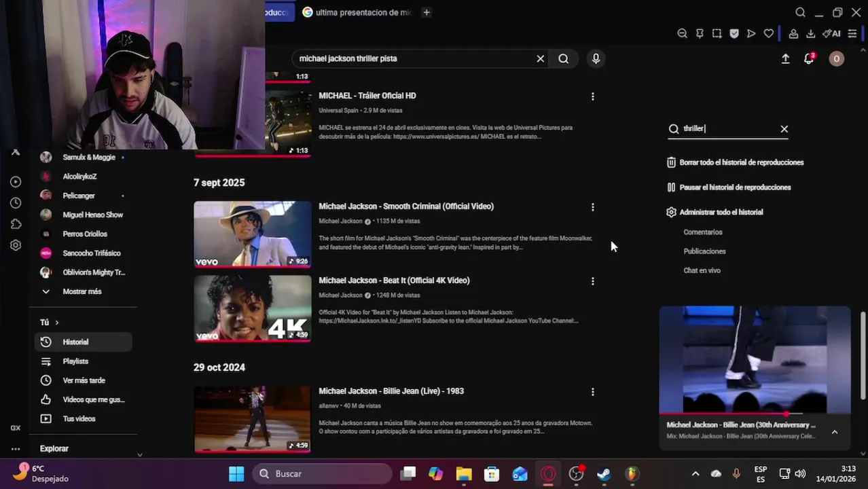Click the send arrow icon in toolbar
Image resolution: width=868 pixels, height=489 pixels.
click(751, 33)
